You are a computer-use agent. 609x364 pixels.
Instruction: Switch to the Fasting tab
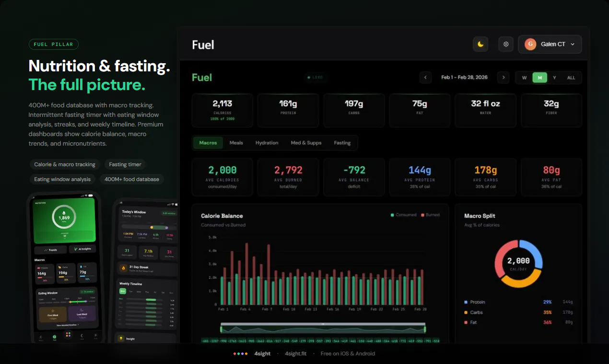coord(342,143)
